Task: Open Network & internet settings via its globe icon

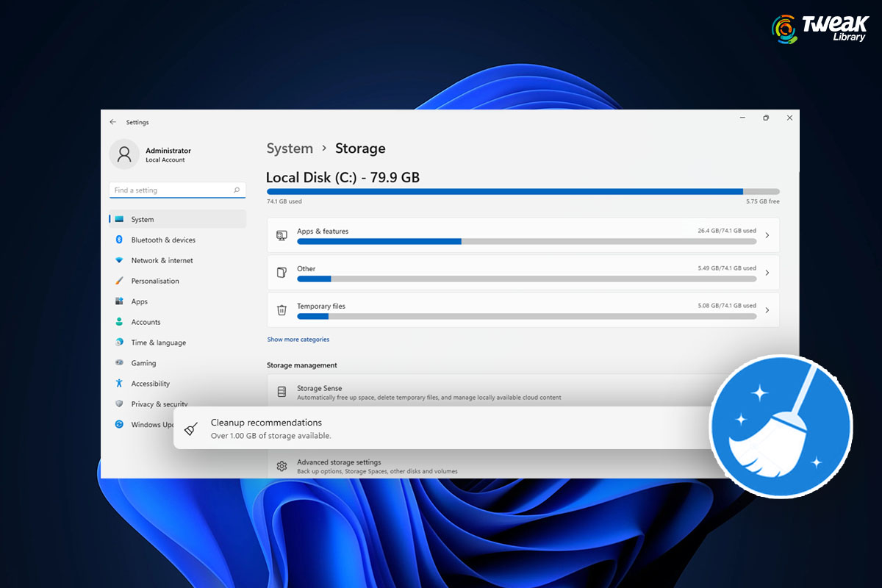Action: [120, 260]
